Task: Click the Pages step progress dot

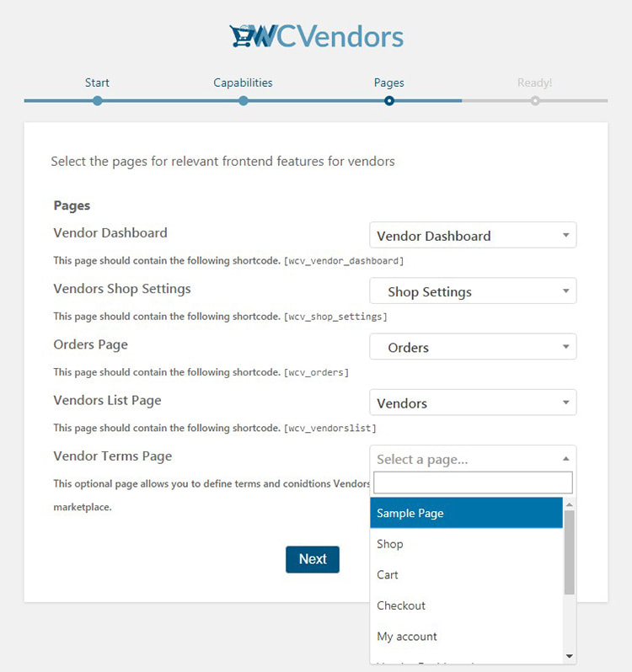Action: (x=388, y=101)
